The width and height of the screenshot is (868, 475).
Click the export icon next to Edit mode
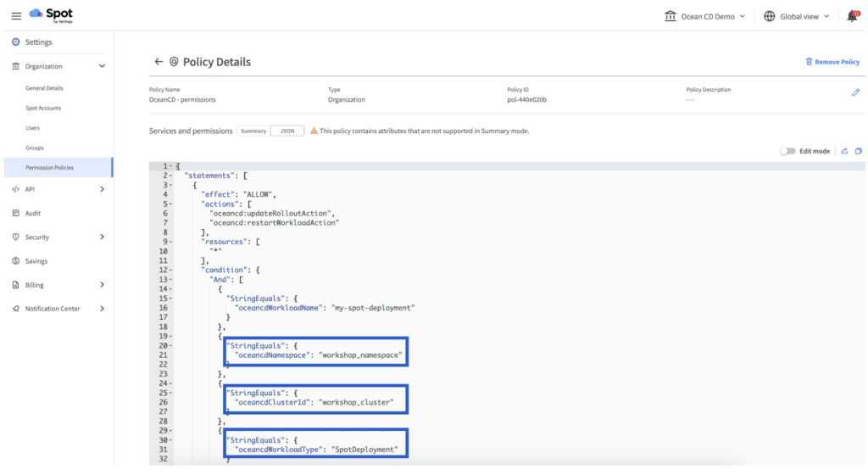pos(844,151)
